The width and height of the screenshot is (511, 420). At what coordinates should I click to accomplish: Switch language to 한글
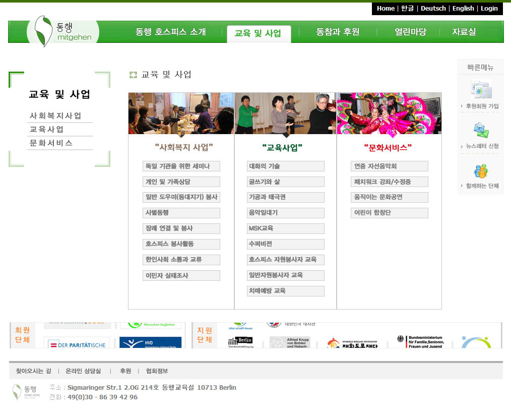(407, 9)
